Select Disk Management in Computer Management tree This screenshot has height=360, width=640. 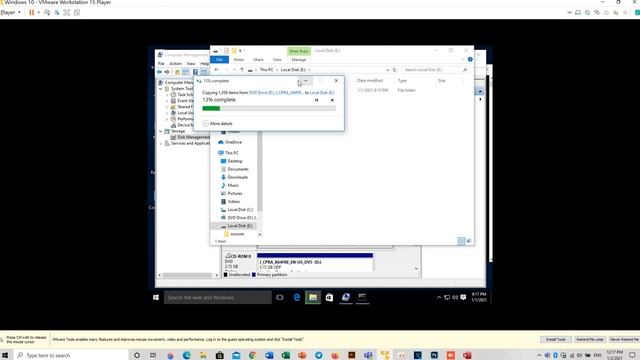191,137
